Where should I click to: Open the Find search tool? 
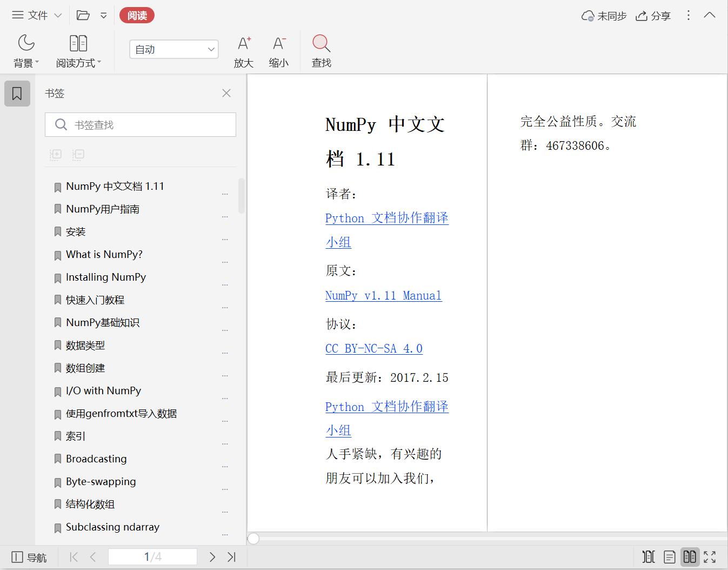click(320, 50)
